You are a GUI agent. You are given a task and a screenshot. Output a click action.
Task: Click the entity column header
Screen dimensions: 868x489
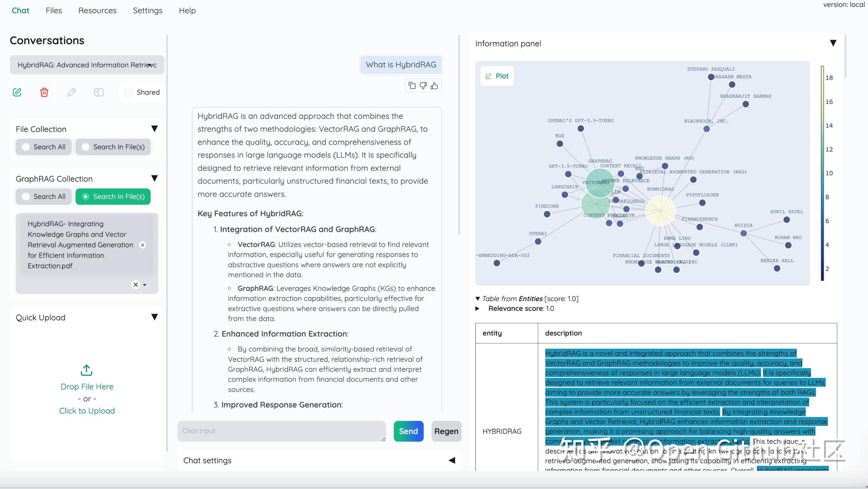pos(506,333)
